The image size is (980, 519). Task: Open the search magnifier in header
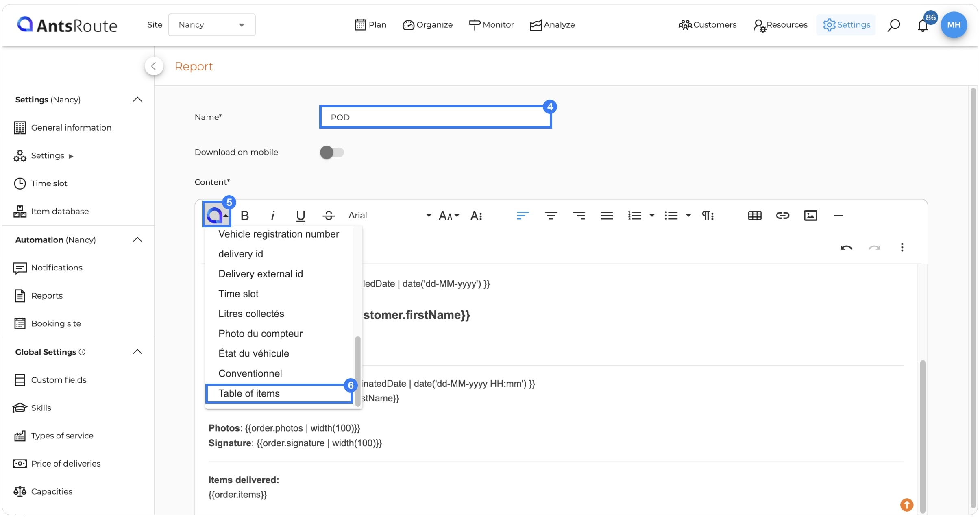point(893,25)
